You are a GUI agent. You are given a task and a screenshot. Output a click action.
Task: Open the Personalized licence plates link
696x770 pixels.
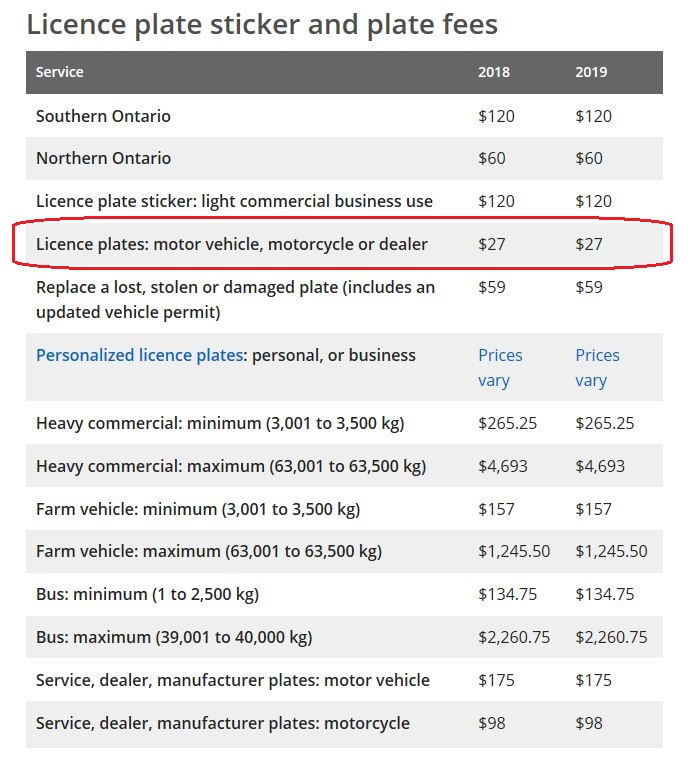[139, 355]
